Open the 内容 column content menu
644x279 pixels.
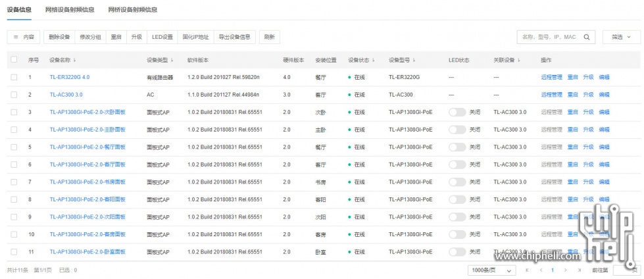pos(24,37)
